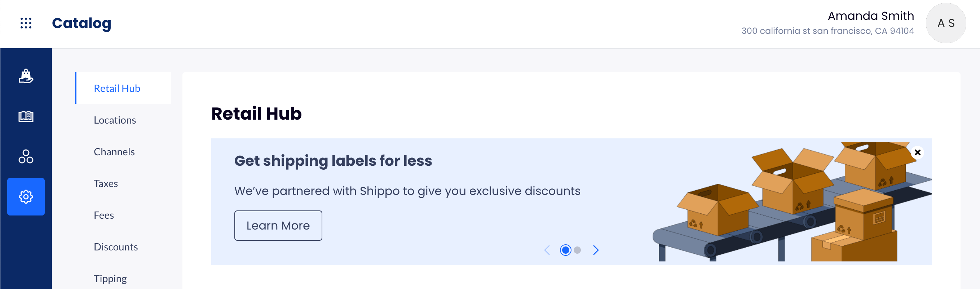Go to next banner slide arrow

pos(596,250)
